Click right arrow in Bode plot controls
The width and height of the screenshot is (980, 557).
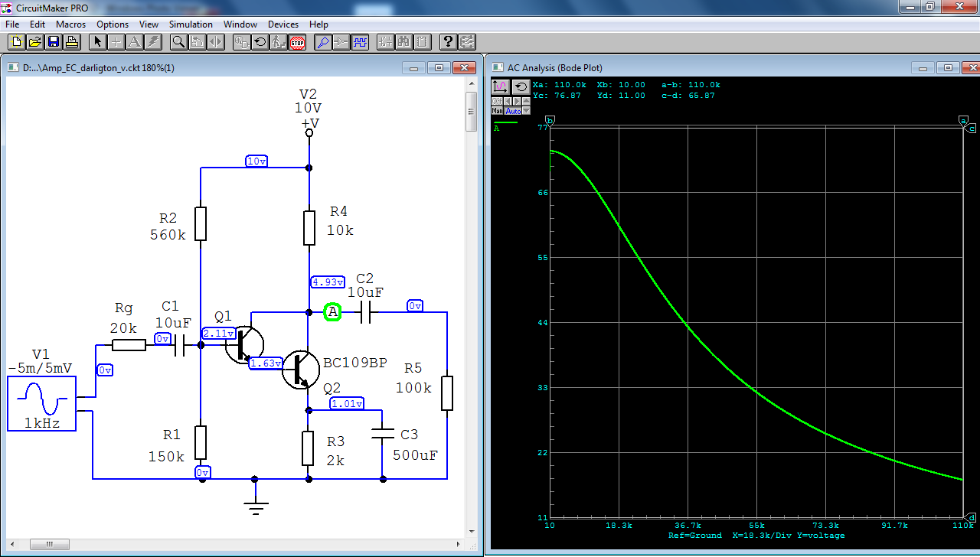click(x=517, y=101)
